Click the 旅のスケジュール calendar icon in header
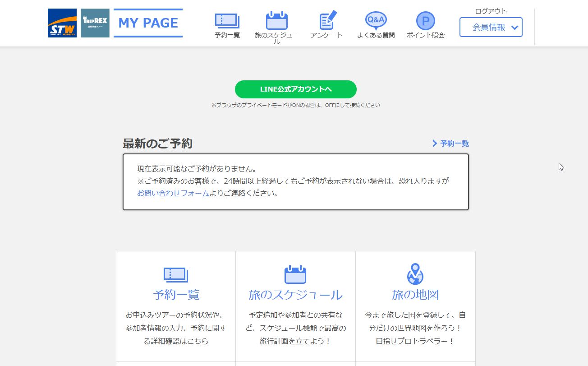 (x=277, y=21)
